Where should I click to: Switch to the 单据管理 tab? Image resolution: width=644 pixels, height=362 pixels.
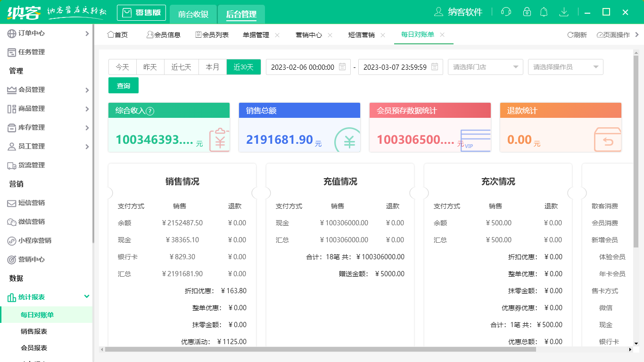[256, 34]
